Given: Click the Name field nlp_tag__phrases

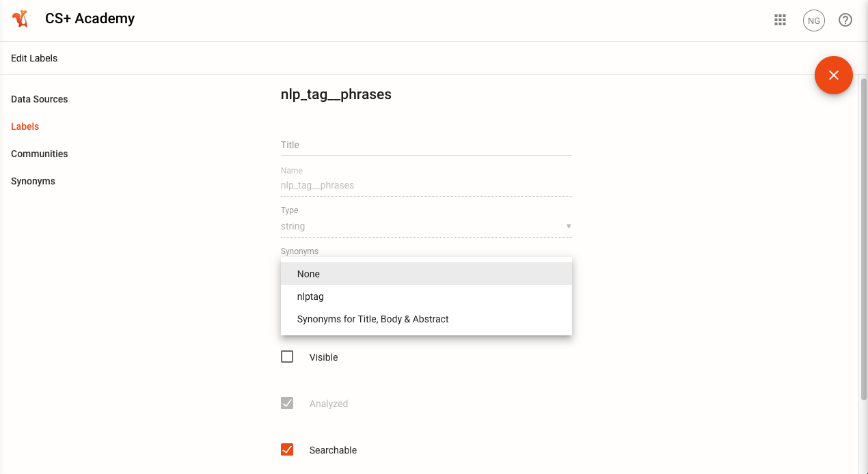Looking at the screenshot, I should 426,185.
